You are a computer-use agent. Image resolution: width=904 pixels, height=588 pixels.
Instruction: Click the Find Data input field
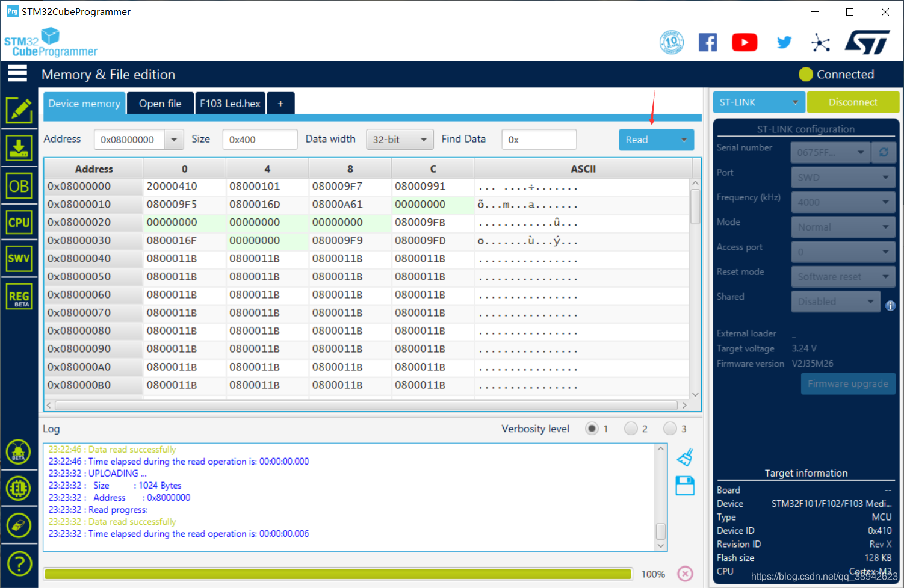pyautogui.click(x=539, y=140)
